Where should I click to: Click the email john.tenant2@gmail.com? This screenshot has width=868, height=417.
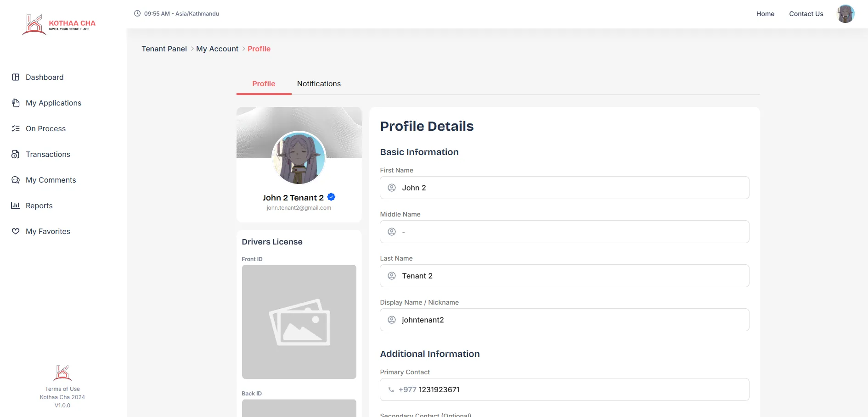click(299, 208)
